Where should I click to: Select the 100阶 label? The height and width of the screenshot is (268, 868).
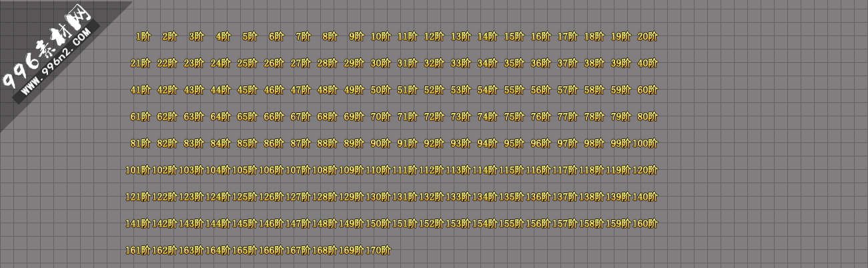(645, 144)
